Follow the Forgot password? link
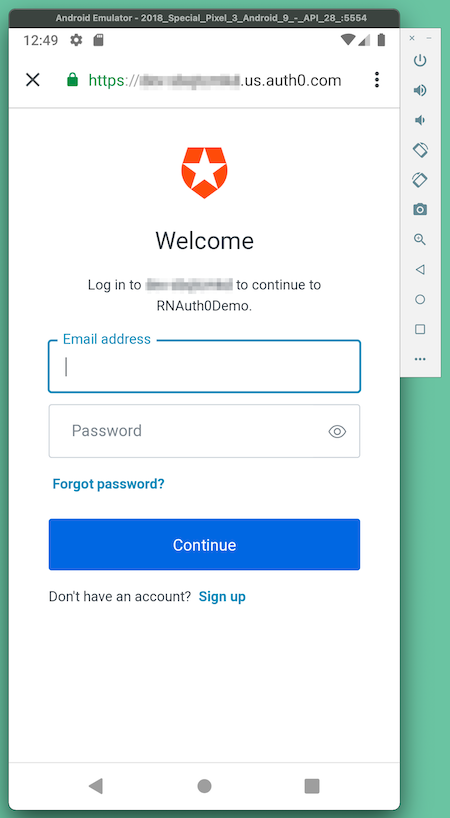The image size is (450, 818). [108, 484]
